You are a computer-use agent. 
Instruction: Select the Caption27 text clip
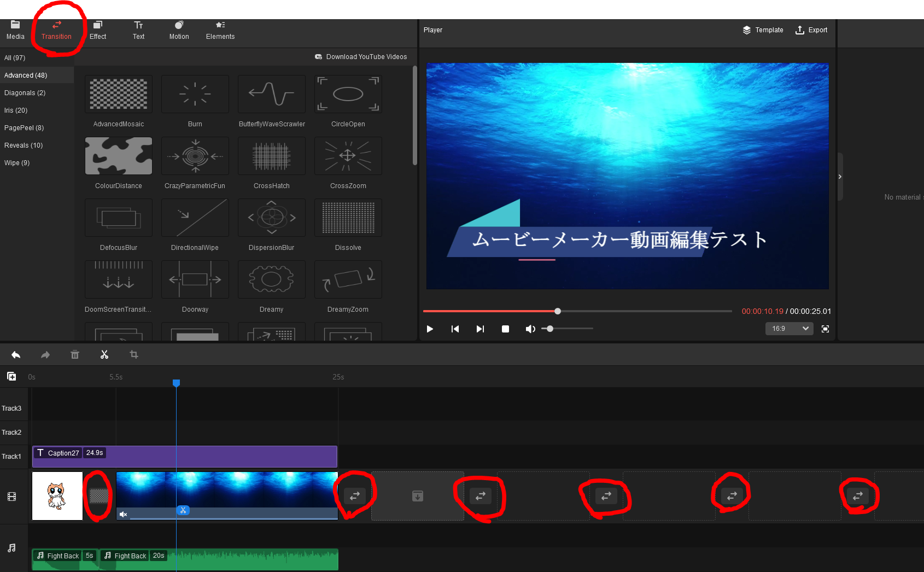tap(185, 456)
